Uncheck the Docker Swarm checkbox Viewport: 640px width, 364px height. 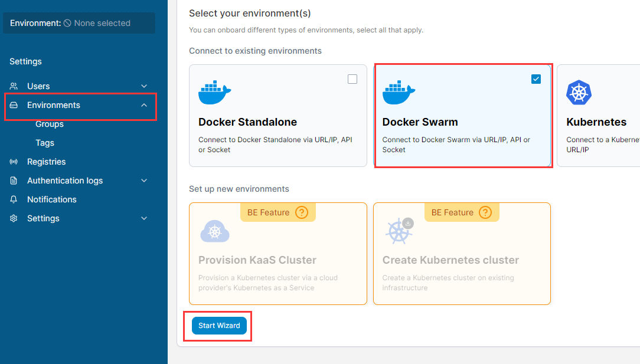(x=536, y=79)
